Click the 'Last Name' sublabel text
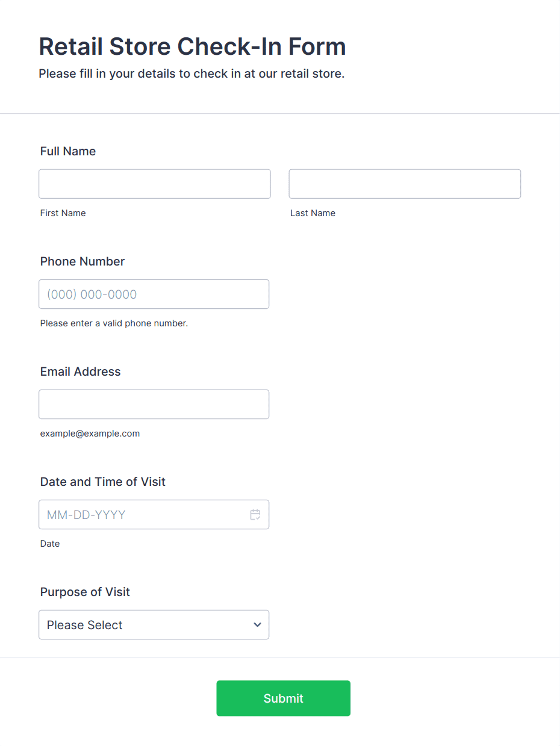Viewport: 560px width, 746px height. click(313, 213)
